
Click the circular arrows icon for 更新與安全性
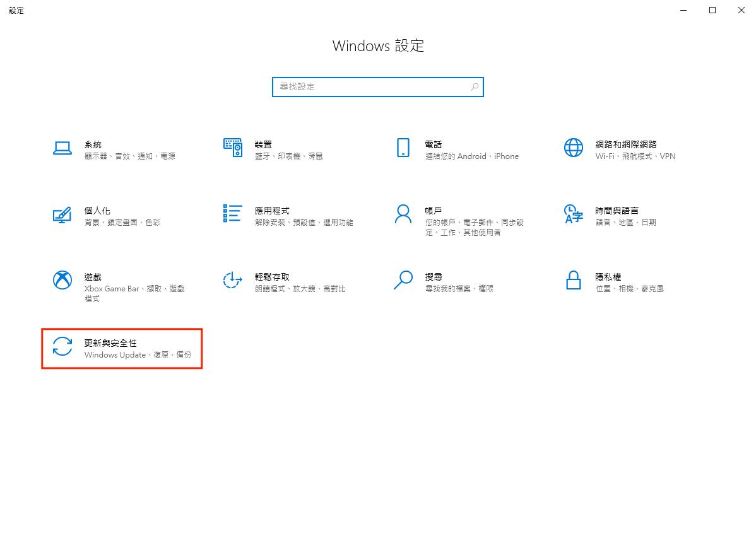(62, 346)
